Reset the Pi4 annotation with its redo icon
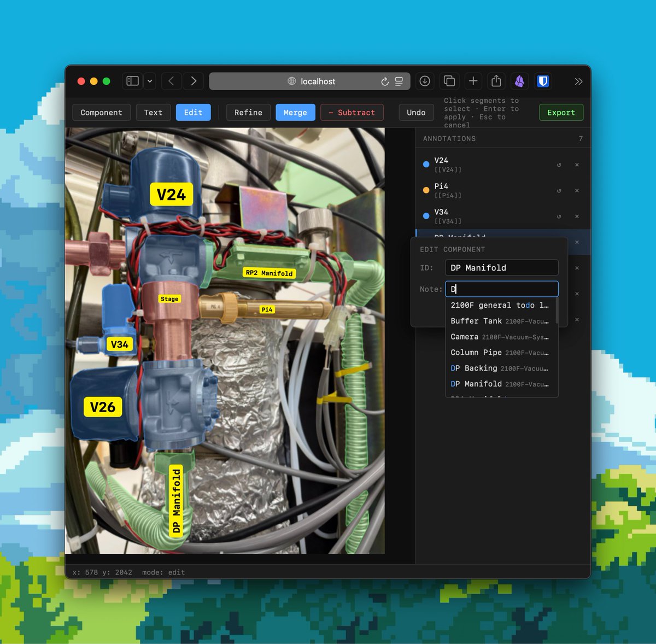This screenshot has height=644, width=656. point(559,191)
